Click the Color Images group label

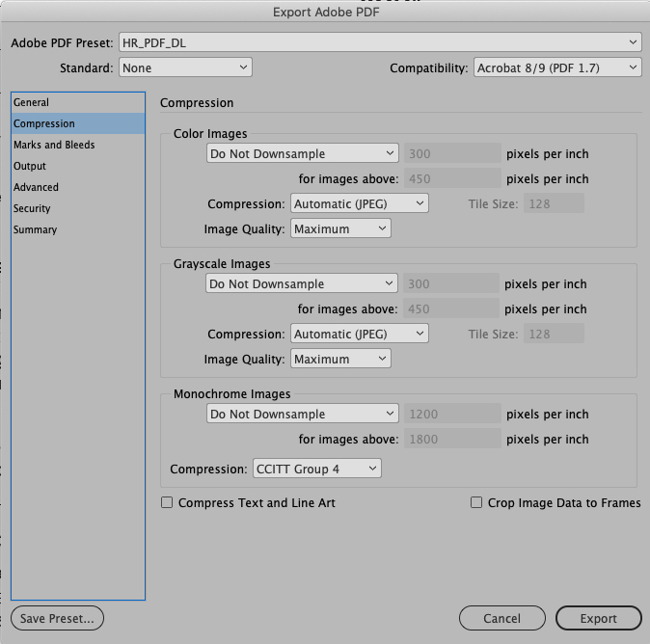click(210, 133)
